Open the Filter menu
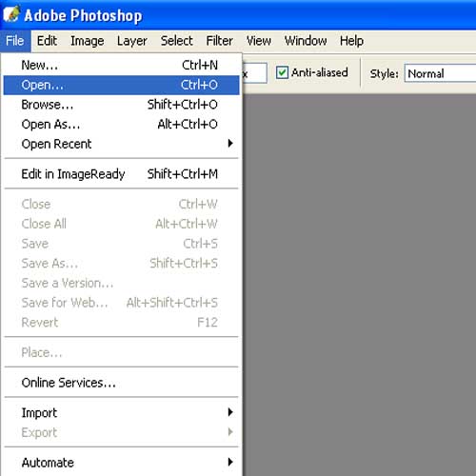This screenshot has height=476, width=476. (219, 41)
